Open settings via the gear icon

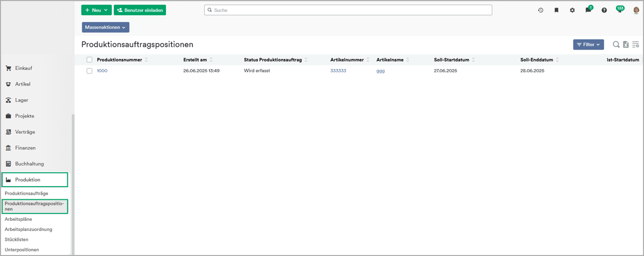[x=572, y=10]
